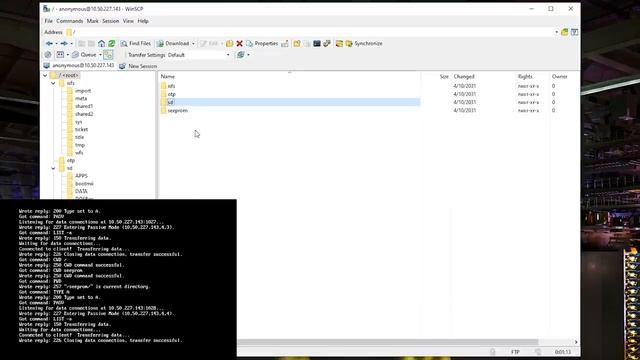Image resolution: width=640 pixels, height=360 pixels.
Task: Collapse the / <root> tree node
Action: (45, 75)
